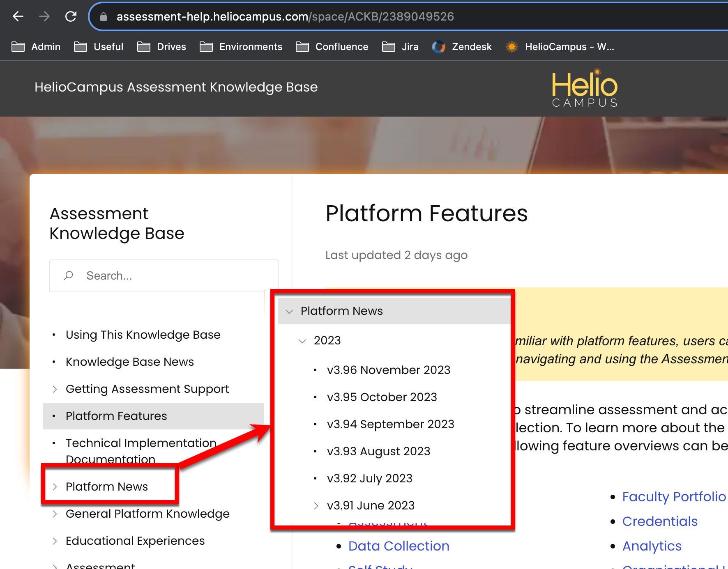The width and height of the screenshot is (728, 569).
Task: Expand Getting Assessment Support in sidebar
Action: [55, 389]
